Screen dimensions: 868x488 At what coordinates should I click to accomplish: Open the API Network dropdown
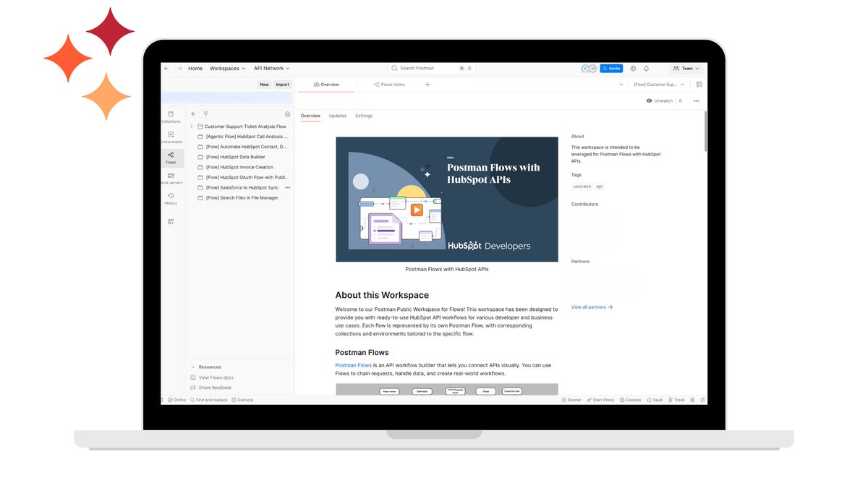tap(271, 68)
